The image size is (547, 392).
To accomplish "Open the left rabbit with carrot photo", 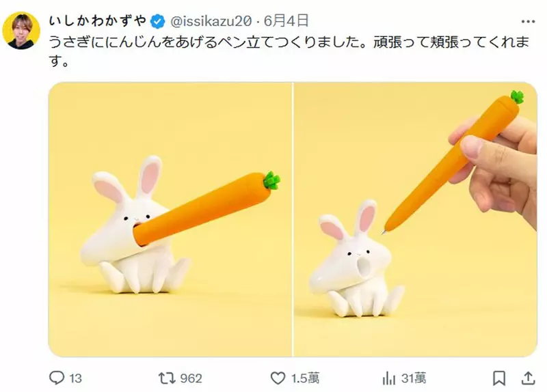I will click(x=170, y=219).
